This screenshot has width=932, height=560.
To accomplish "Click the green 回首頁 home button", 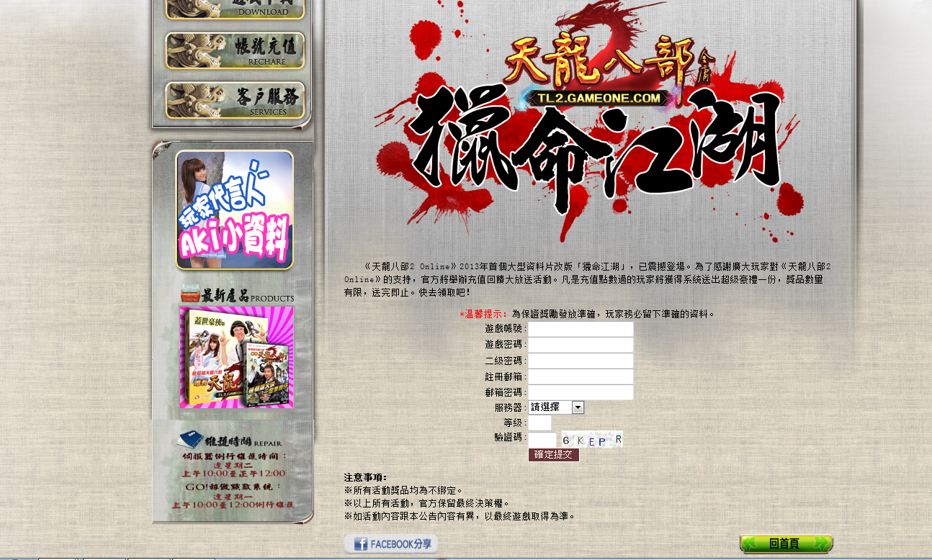I will [x=786, y=544].
